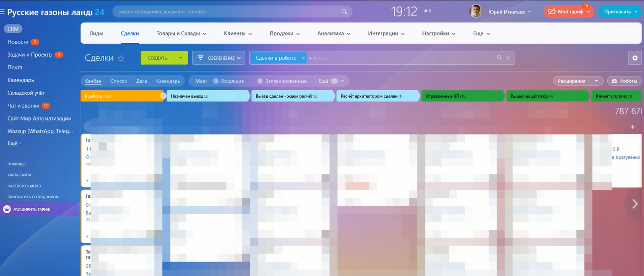
Task: Select the Вышел на договор stage
Action: pos(548,96)
